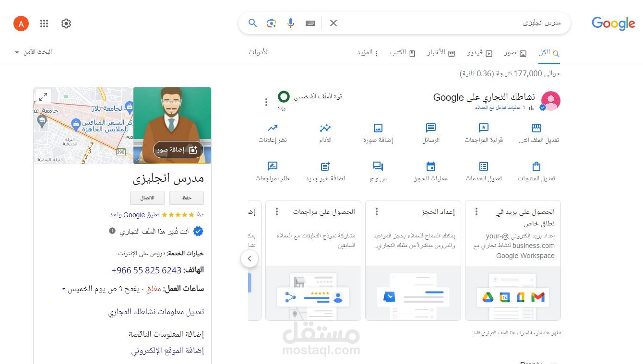Open تعديل المنتجات edit products

tap(536, 172)
